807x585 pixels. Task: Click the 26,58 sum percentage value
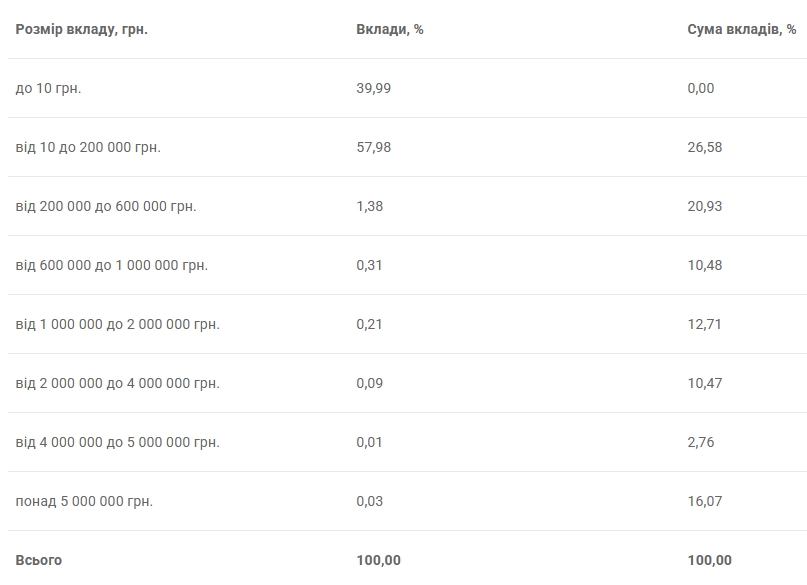(x=704, y=147)
